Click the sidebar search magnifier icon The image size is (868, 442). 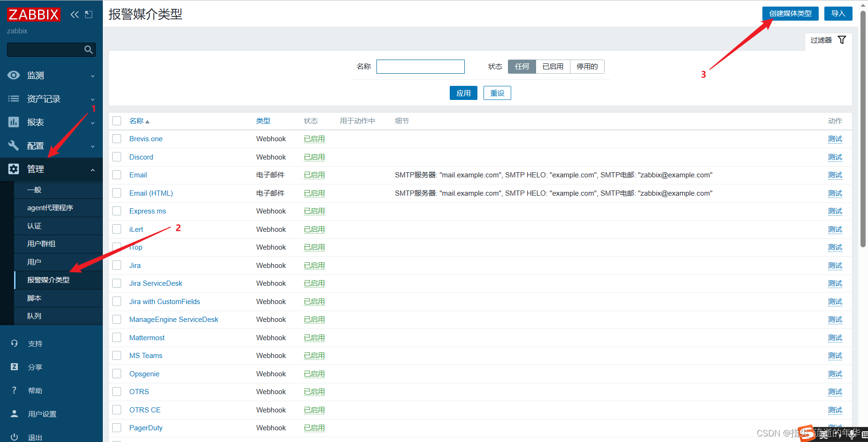click(88, 50)
